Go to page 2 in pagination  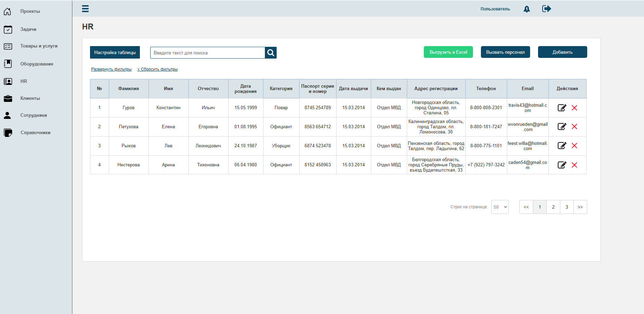point(553,207)
